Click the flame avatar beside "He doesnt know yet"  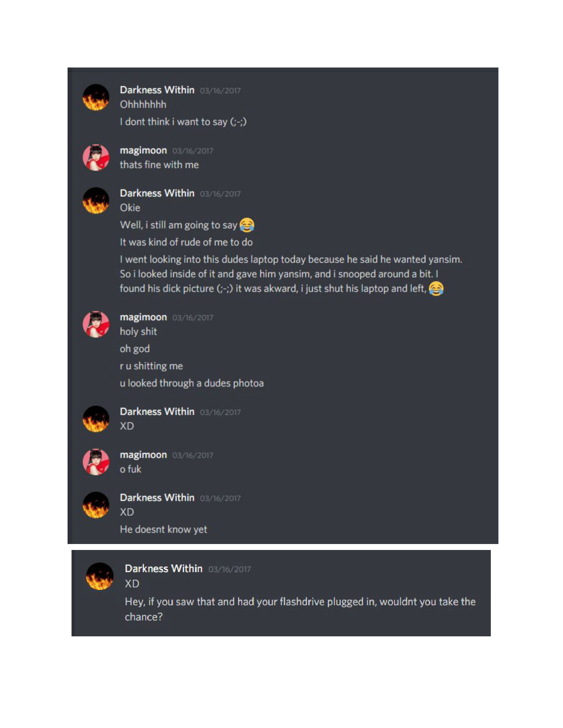click(x=96, y=505)
